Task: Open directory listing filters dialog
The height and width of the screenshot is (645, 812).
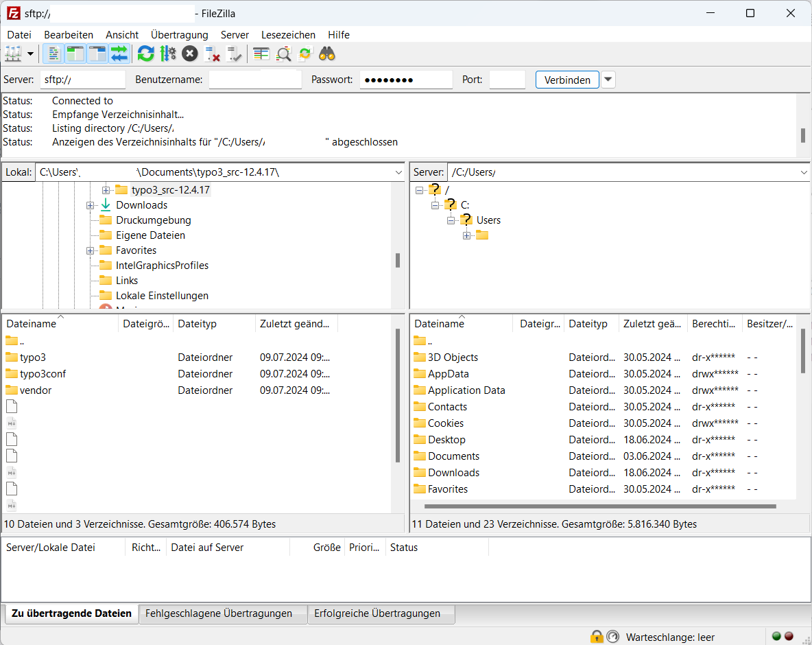Action: 261,54
